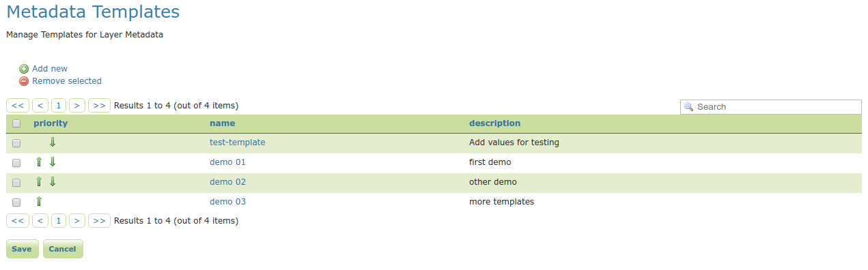Move test-template down in priority
868x270 pixels.
coord(53,142)
